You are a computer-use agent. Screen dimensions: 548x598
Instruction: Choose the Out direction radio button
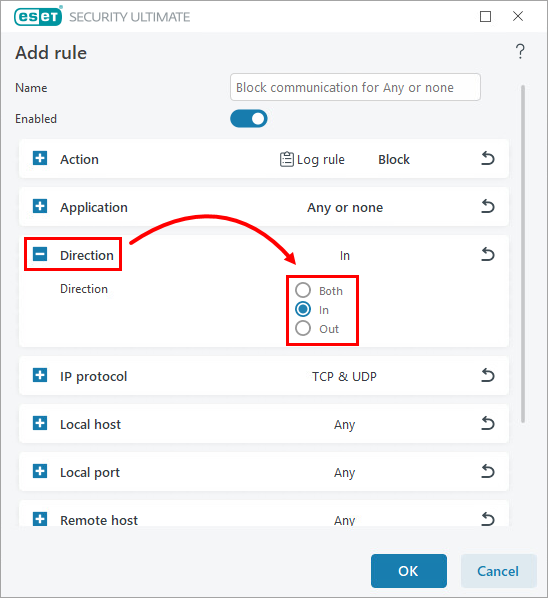point(303,328)
